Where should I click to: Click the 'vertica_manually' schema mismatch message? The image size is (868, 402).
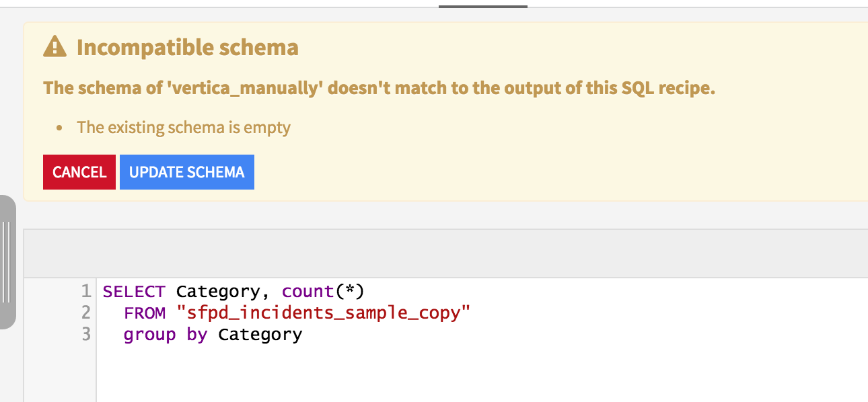pos(379,88)
